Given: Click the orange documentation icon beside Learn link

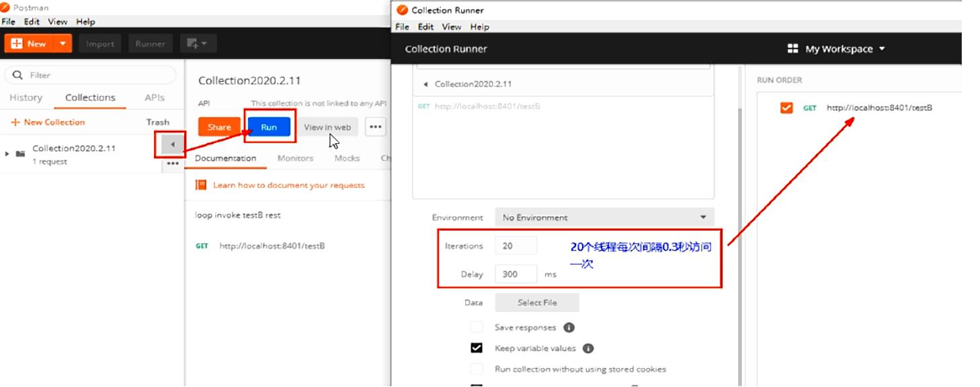Looking at the screenshot, I should pos(201,185).
